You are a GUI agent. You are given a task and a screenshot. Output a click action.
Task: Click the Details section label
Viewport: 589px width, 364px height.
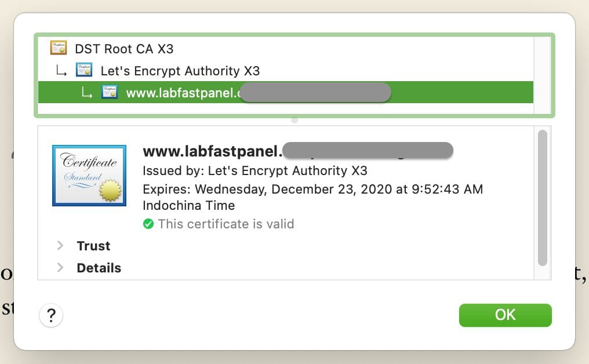99,268
